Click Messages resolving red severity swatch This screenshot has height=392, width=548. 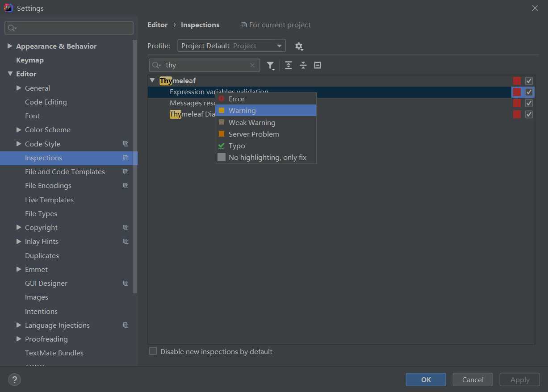click(x=517, y=103)
